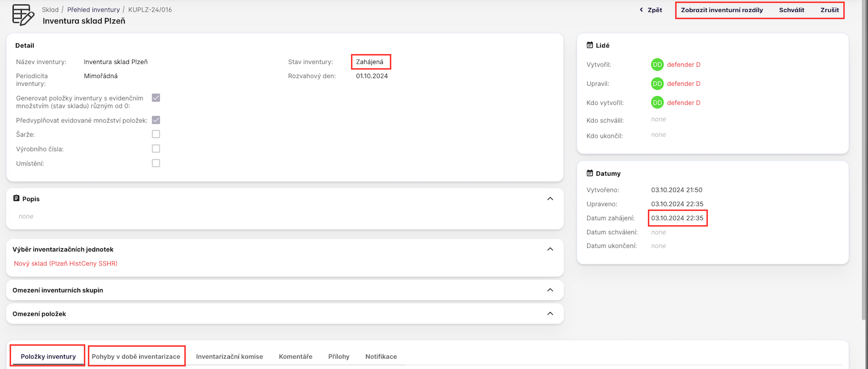Viewport: 868px width, 369px height.
Task: Click the Schválit button
Action: click(x=791, y=10)
